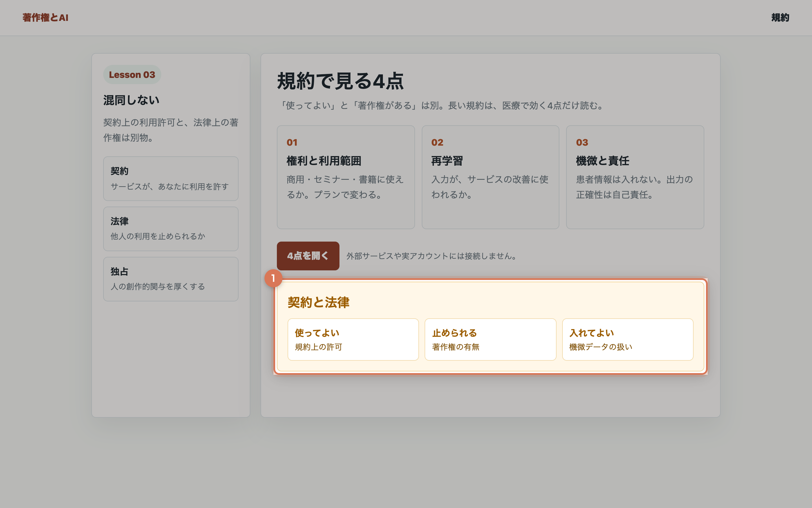Viewport: 812px width, 508px height.
Task: Click the 4点を開く button
Action: pos(308,256)
